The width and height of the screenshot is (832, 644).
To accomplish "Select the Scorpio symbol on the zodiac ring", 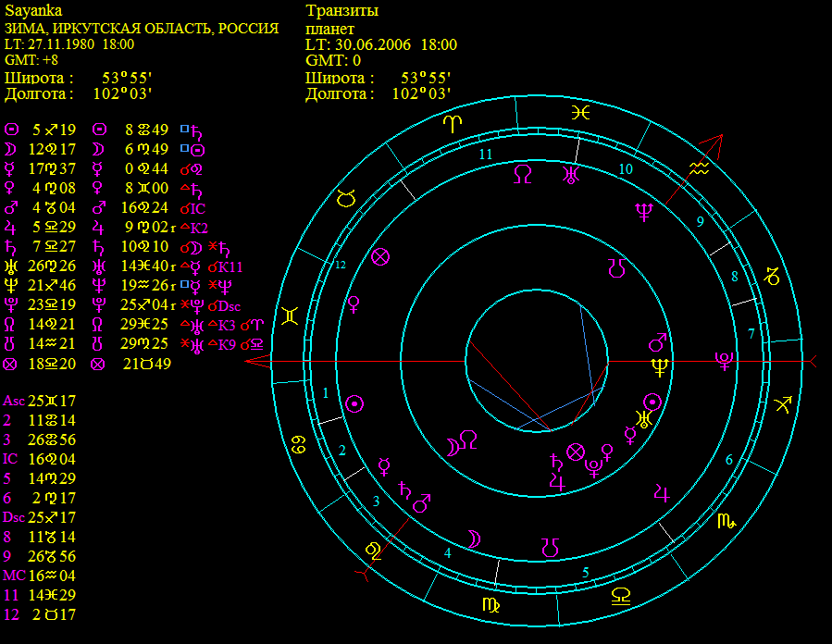I will [727, 522].
